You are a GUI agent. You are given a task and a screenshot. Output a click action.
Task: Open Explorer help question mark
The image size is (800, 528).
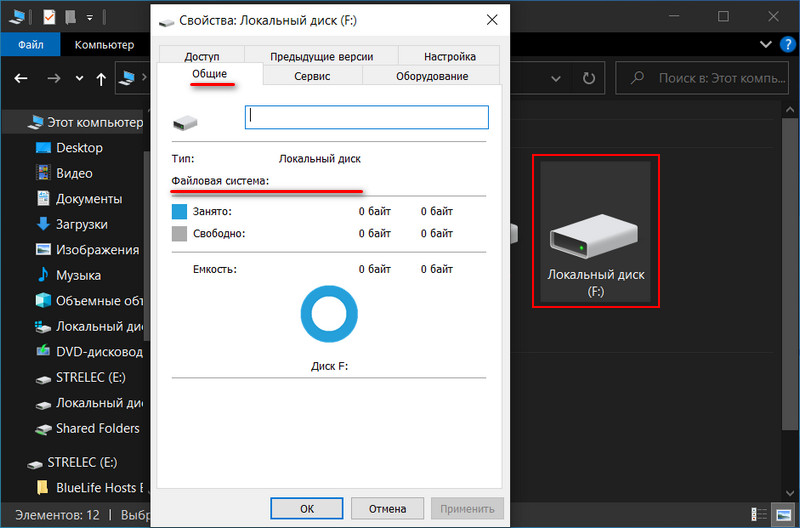tap(787, 45)
